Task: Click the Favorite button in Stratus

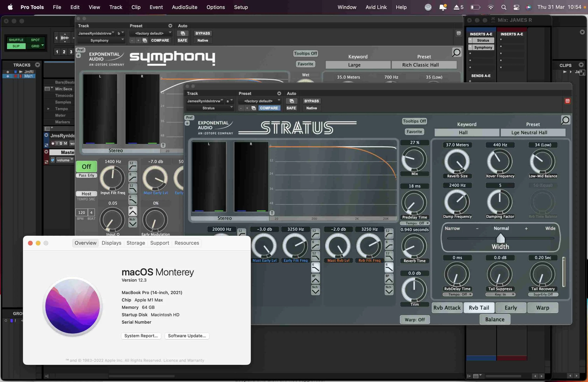Action: [414, 132]
